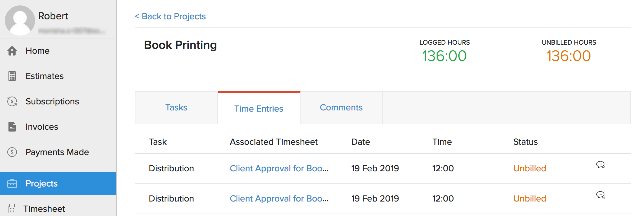Open second Client Approval timesheet link

[x=279, y=199]
